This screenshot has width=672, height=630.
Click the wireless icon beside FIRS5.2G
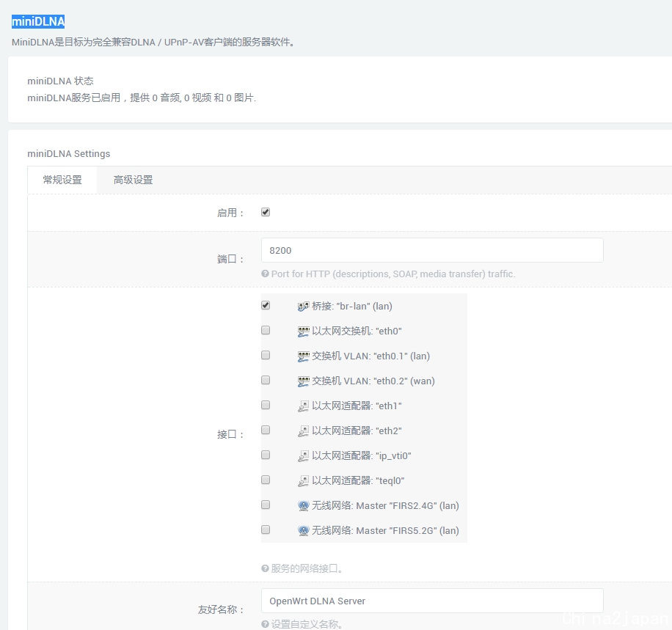(x=303, y=530)
